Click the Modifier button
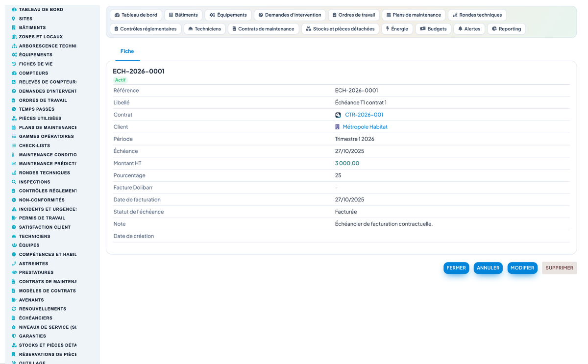The image size is (588, 364). point(522,268)
